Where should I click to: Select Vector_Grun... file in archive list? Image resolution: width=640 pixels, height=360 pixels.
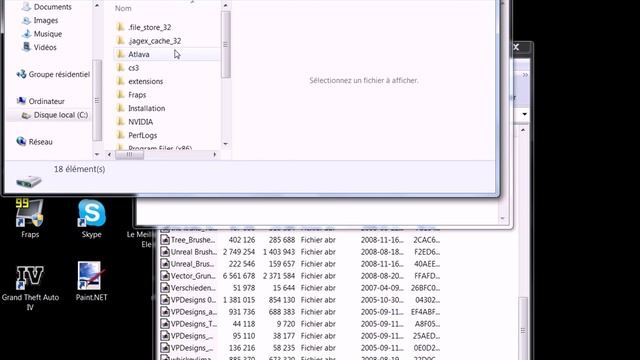point(188,276)
